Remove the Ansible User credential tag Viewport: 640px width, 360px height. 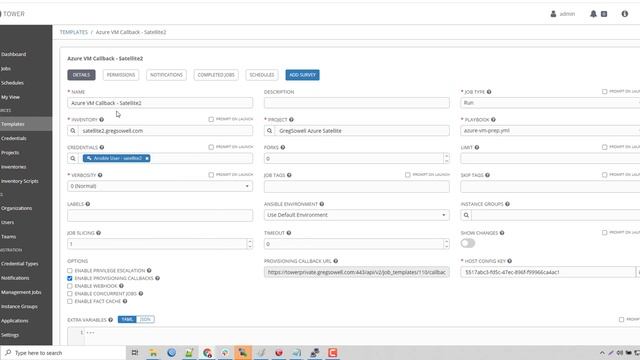click(147, 158)
